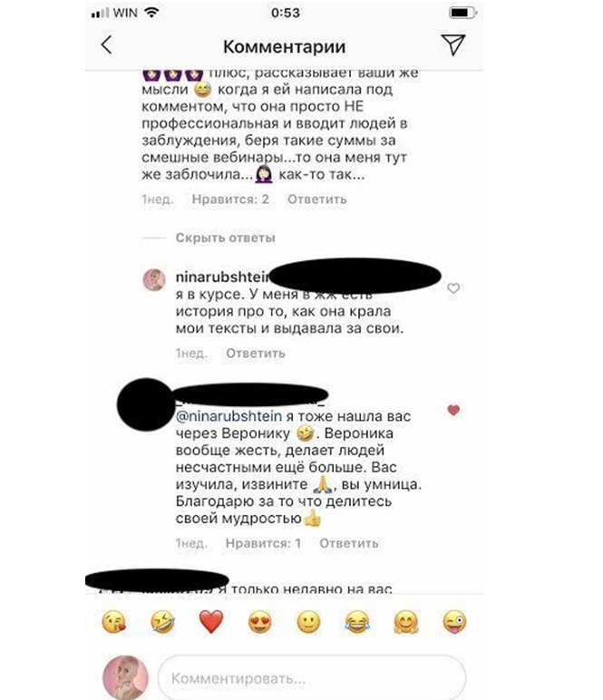Unlike the comment with the red heart
Screen dimensions: 603x700
pyautogui.click(x=453, y=410)
